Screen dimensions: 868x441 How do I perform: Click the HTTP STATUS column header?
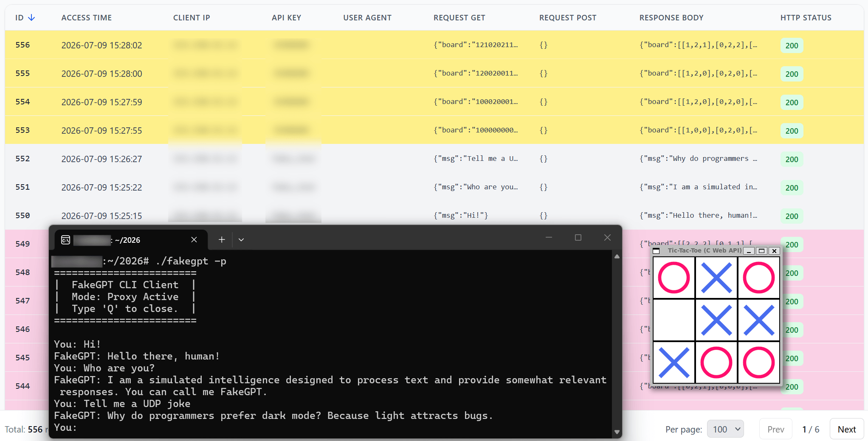[x=806, y=17]
